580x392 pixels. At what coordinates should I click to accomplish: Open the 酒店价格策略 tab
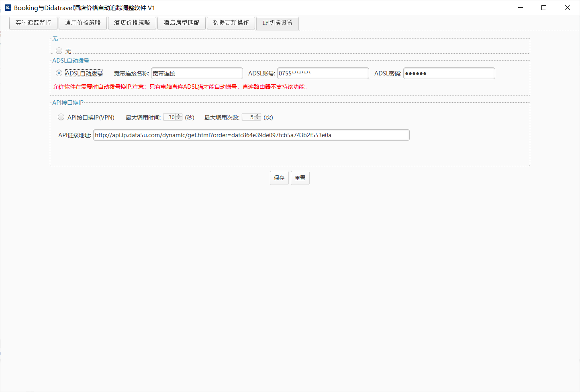[132, 23]
